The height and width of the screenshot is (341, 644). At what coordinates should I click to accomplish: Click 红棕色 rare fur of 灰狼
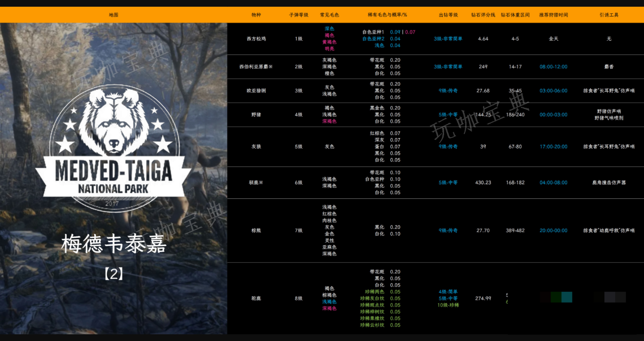tap(377, 133)
